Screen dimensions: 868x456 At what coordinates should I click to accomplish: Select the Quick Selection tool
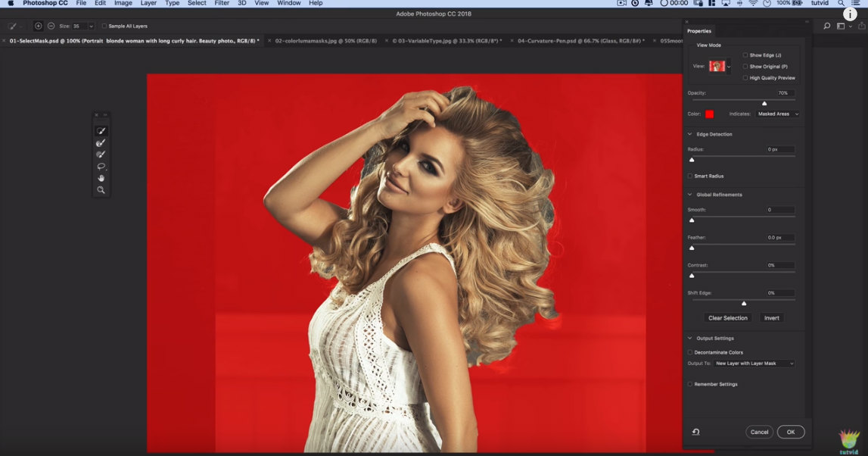click(x=101, y=131)
